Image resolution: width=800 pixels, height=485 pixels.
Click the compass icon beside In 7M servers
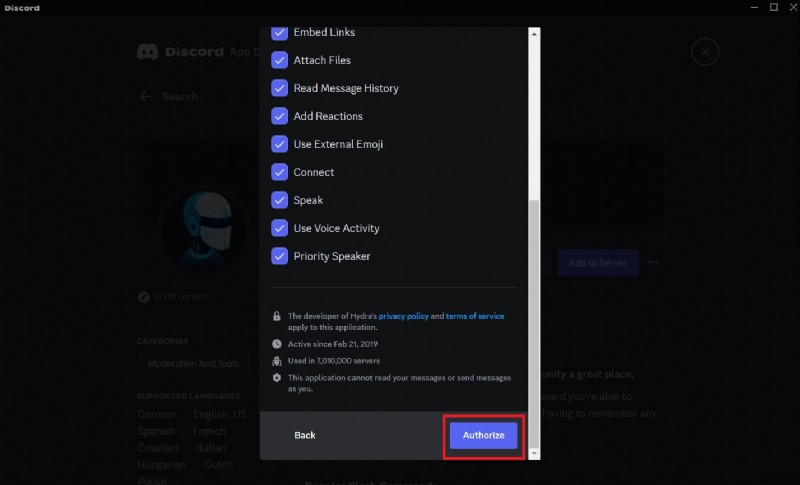tap(143, 297)
